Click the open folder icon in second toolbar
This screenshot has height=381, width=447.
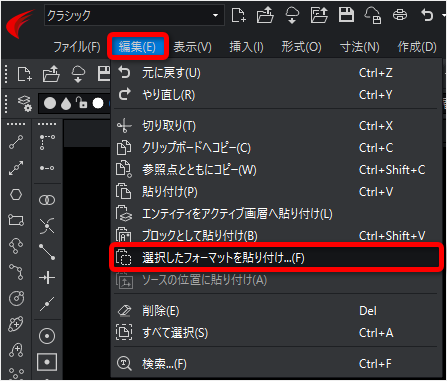pyautogui.click(x=51, y=74)
